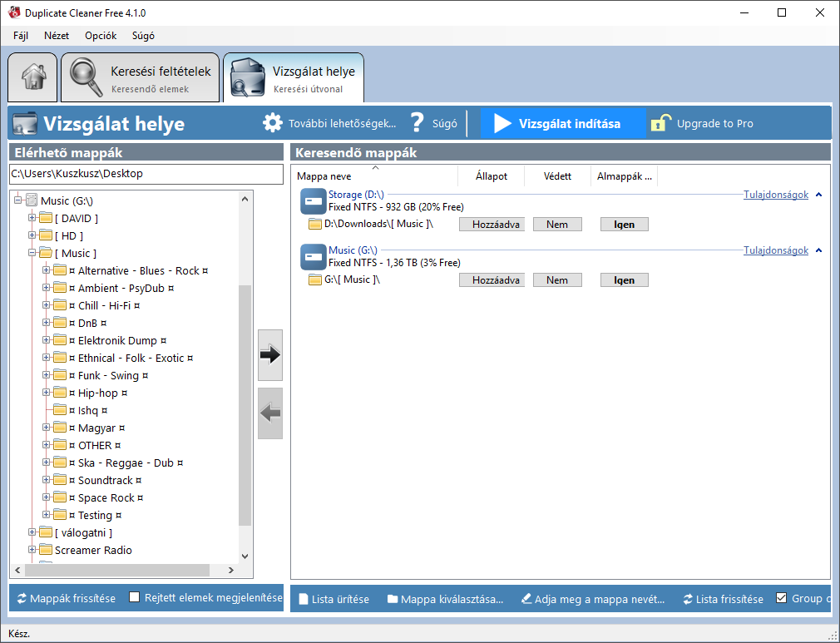
Task: Click the scroll down arrow of folder tree
Action: 245,556
